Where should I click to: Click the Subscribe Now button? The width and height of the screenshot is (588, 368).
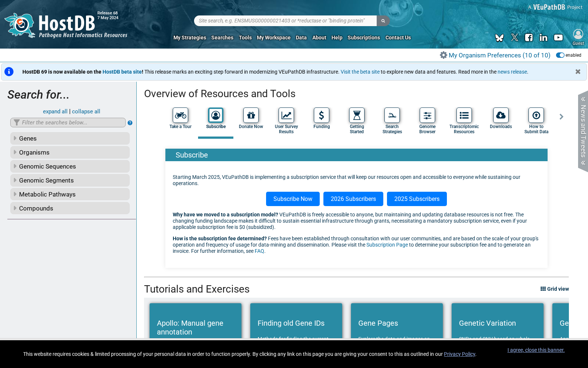click(x=293, y=199)
